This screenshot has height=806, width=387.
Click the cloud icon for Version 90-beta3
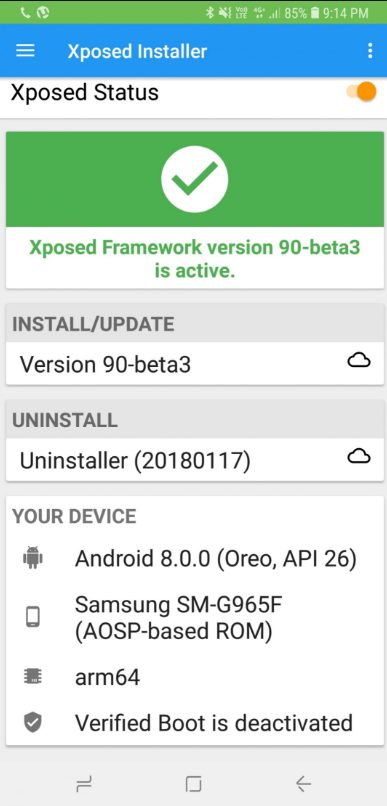click(x=359, y=361)
